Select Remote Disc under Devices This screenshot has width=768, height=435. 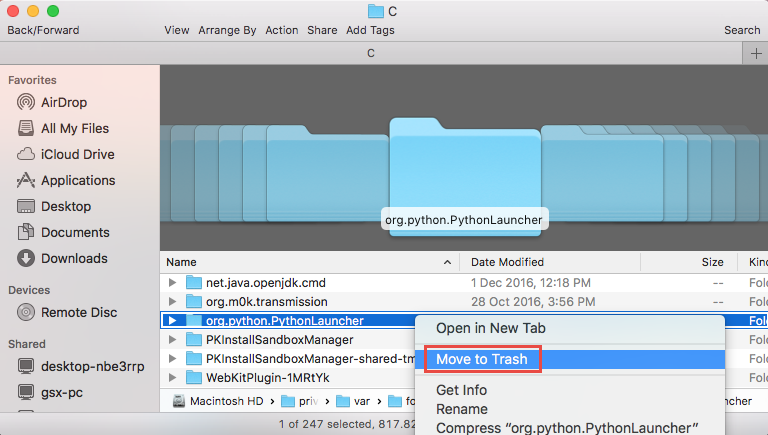(x=78, y=312)
